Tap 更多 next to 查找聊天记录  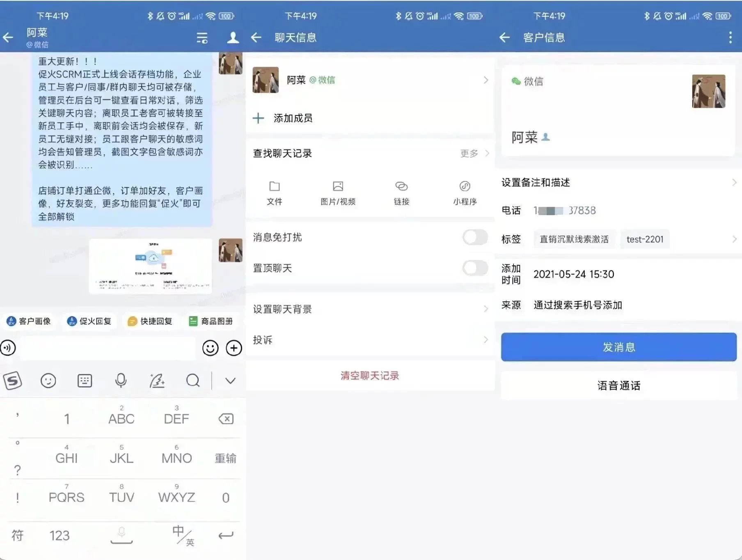click(469, 154)
